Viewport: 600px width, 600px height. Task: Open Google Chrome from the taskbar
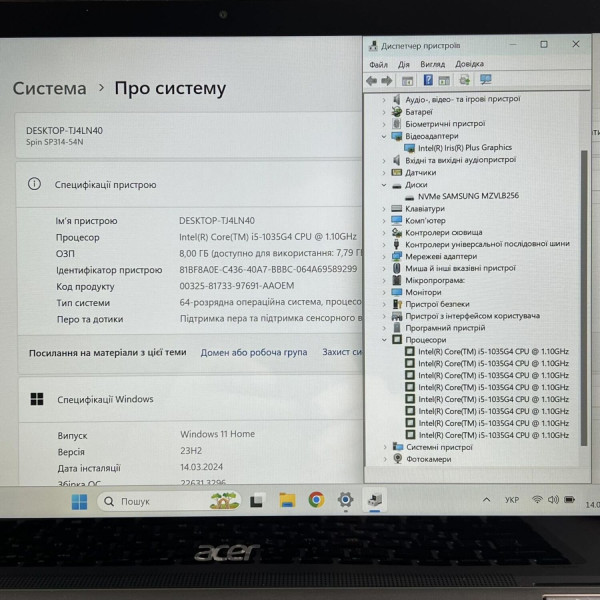pyautogui.click(x=316, y=500)
